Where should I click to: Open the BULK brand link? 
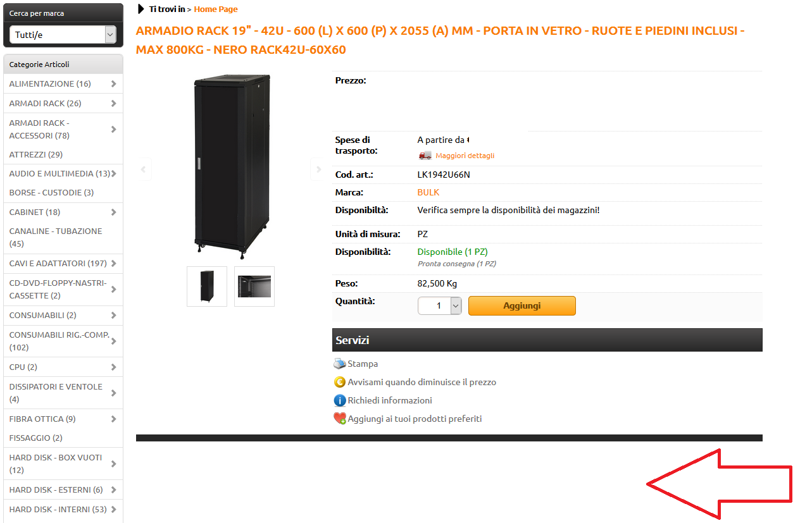coord(428,192)
